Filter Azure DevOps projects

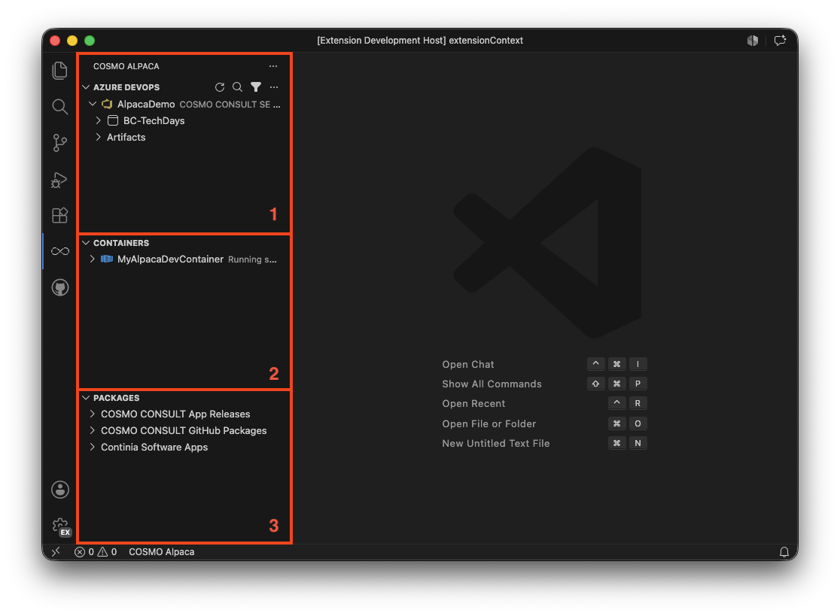[255, 87]
